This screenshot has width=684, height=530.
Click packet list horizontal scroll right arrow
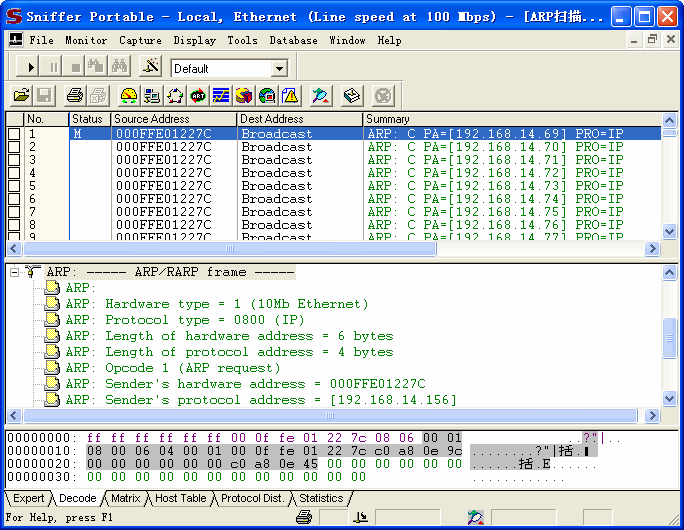coord(652,249)
